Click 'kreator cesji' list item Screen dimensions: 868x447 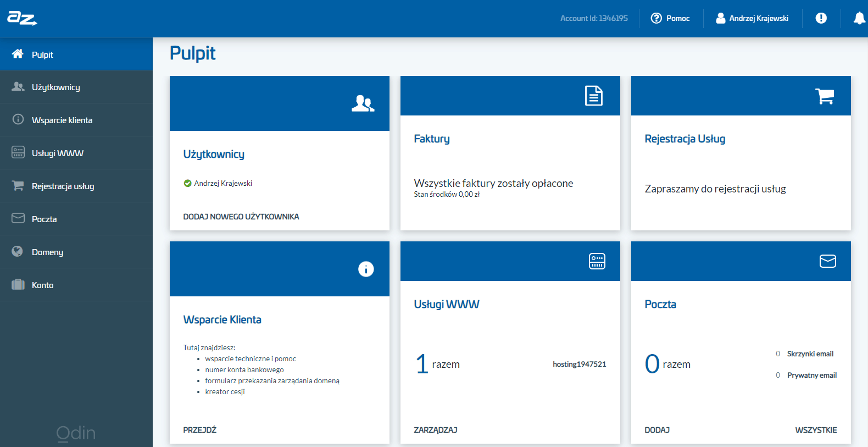pyautogui.click(x=225, y=391)
